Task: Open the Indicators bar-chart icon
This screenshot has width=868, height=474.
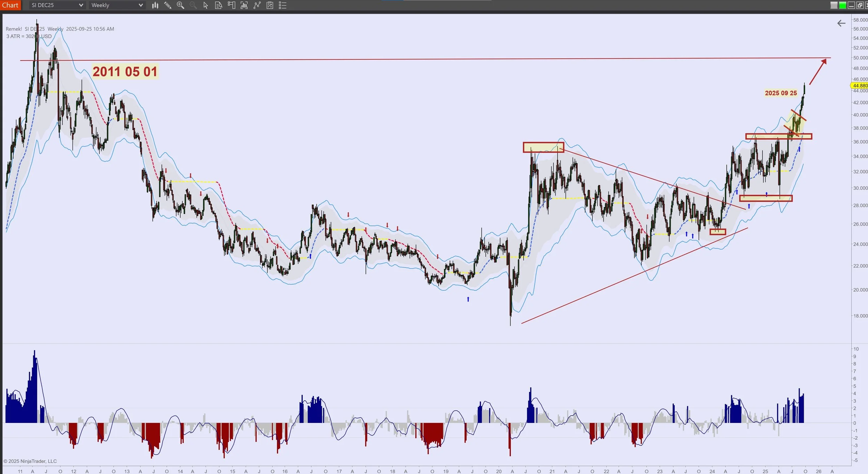Action: (x=244, y=5)
